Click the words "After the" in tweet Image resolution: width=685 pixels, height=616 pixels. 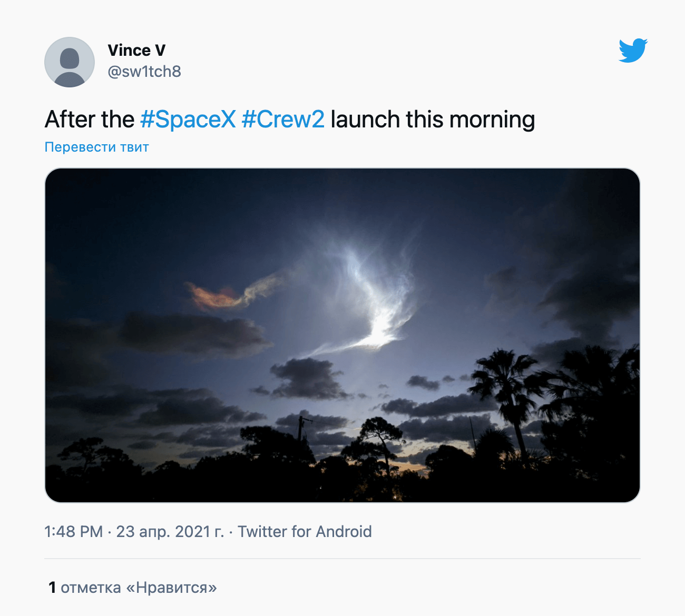click(x=90, y=120)
